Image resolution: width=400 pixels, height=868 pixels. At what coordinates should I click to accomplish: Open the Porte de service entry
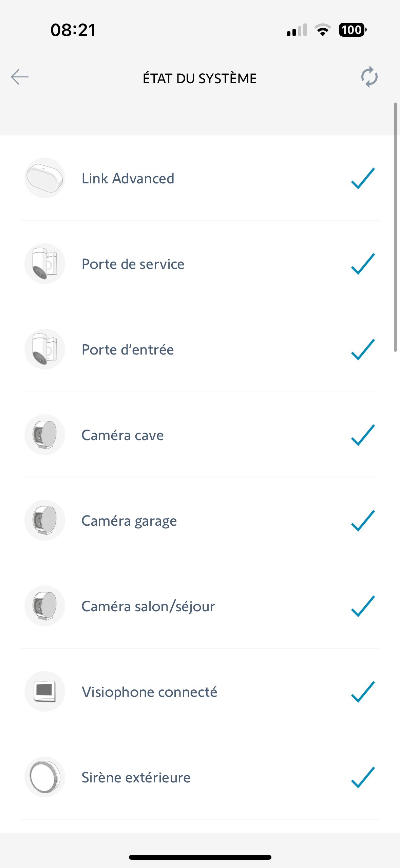tap(133, 264)
